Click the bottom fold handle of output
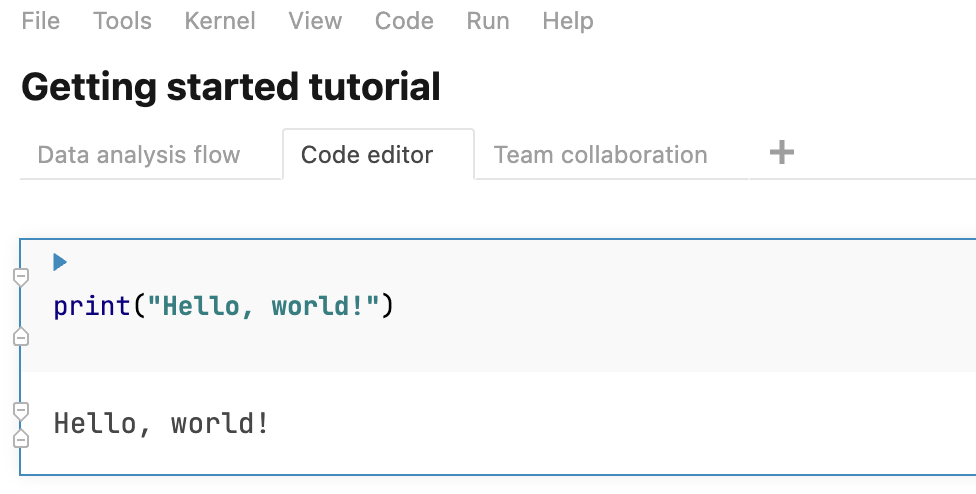This screenshot has height=494, width=976. tap(20, 438)
